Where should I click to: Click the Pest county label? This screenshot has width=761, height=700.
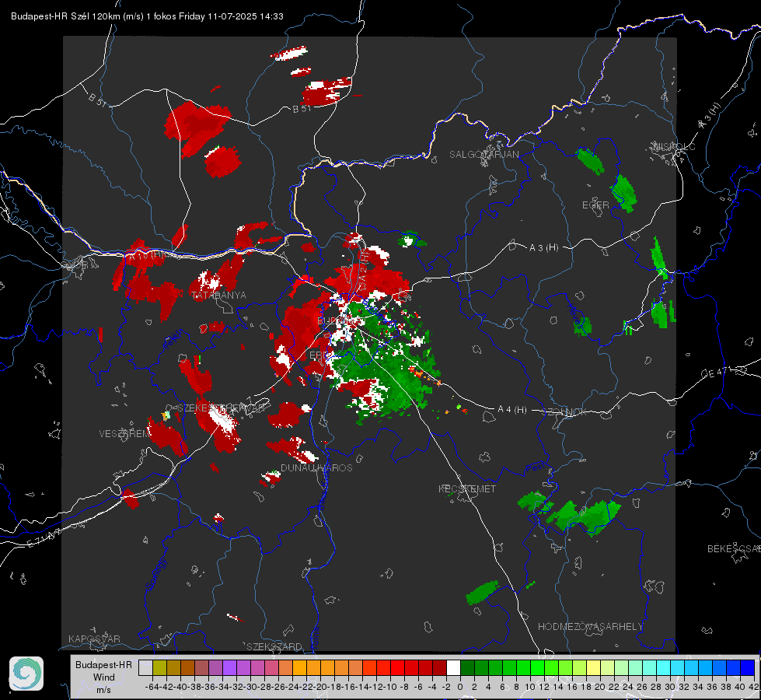pyautogui.click(x=536, y=467)
